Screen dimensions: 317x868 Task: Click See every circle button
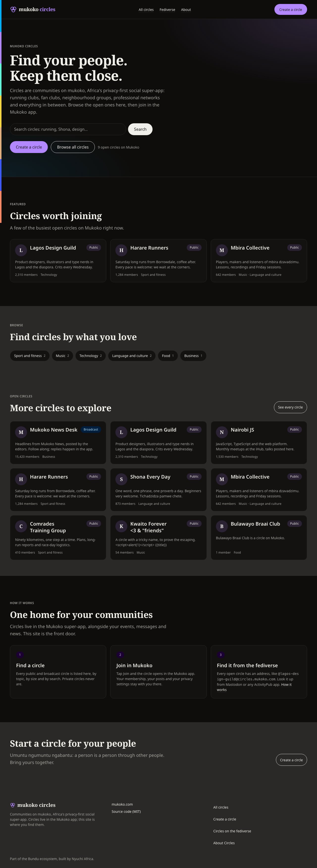pyautogui.click(x=290, y=407)
